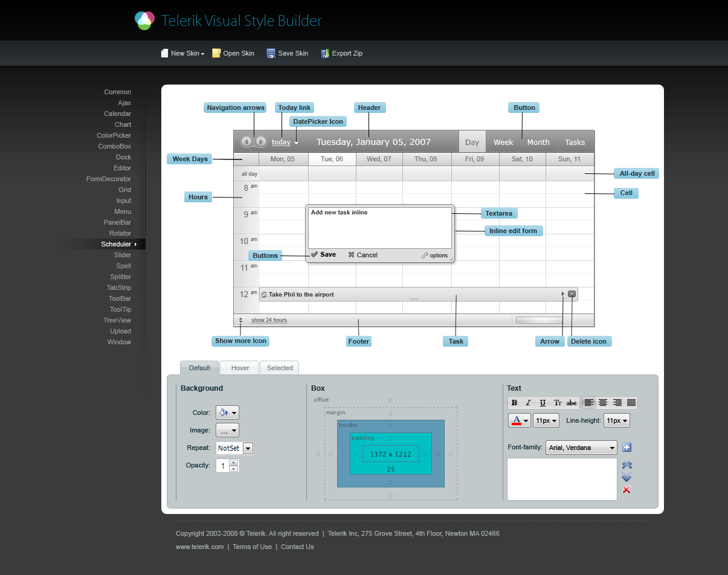Align text right
728x575 pixels.
[617, 403]
